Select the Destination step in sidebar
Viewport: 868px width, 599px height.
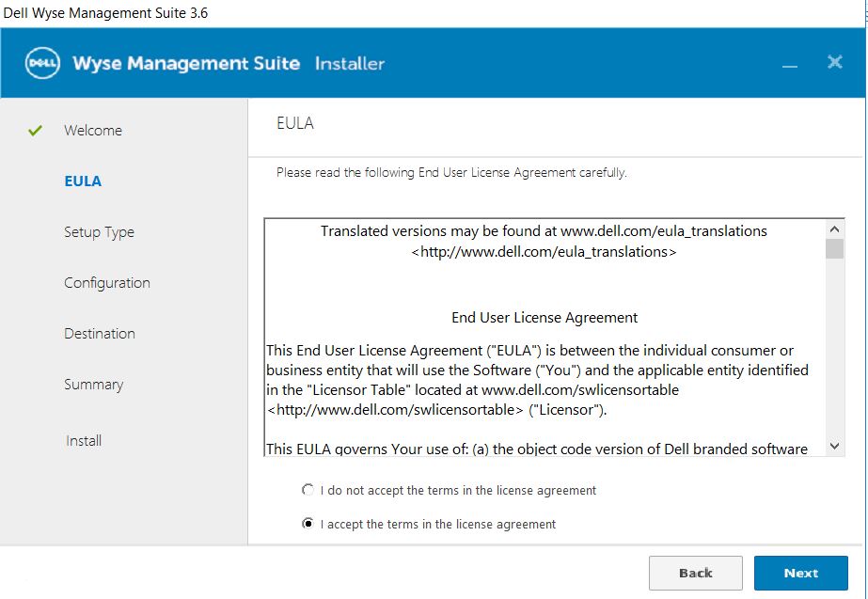point(99,334)
